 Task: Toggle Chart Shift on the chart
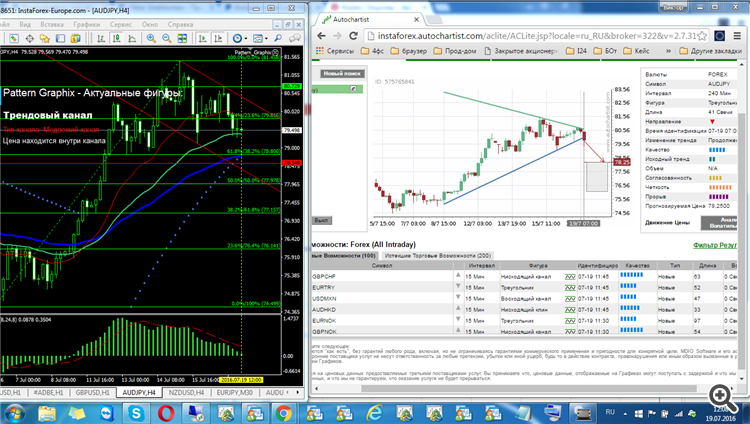click(218, 38)
